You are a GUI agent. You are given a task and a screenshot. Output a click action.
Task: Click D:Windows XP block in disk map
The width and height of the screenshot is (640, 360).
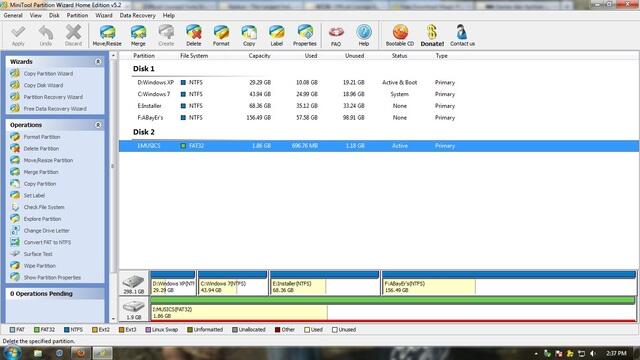(173, 283)
